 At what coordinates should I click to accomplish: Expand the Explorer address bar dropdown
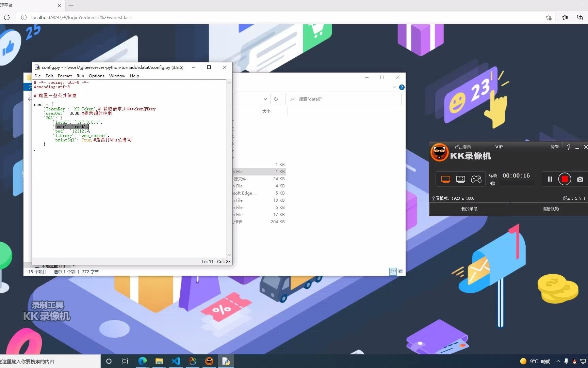pos(265,99)
